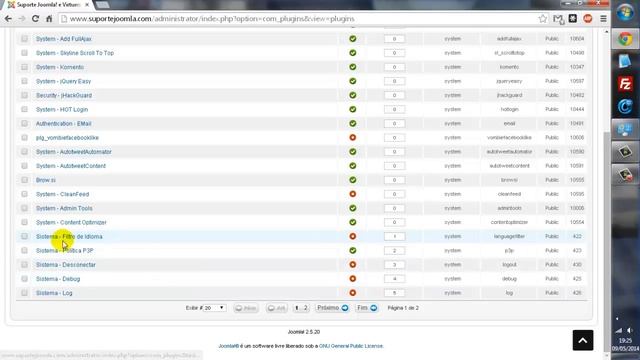Image resolution: width=640 pixels, height=360 pixels.
Task: Open the browser home page icon
Action: pyautogui.click(x=49, y=19)
